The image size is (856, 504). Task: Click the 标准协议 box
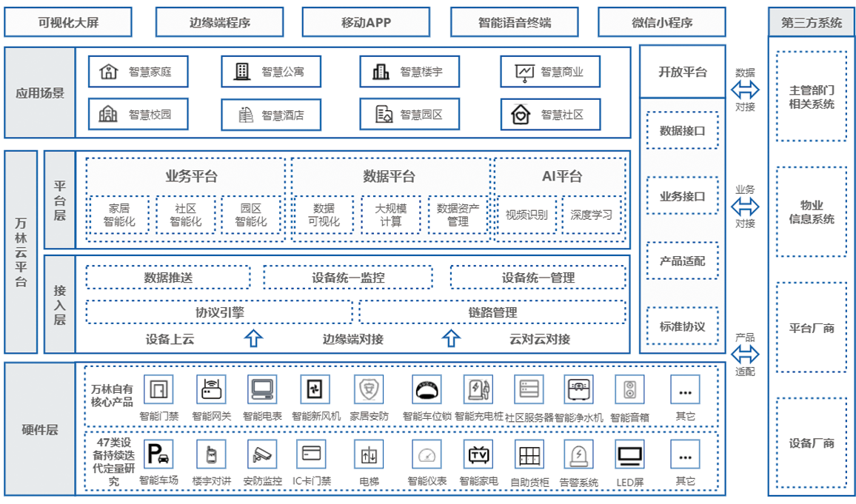click(683, 326)
